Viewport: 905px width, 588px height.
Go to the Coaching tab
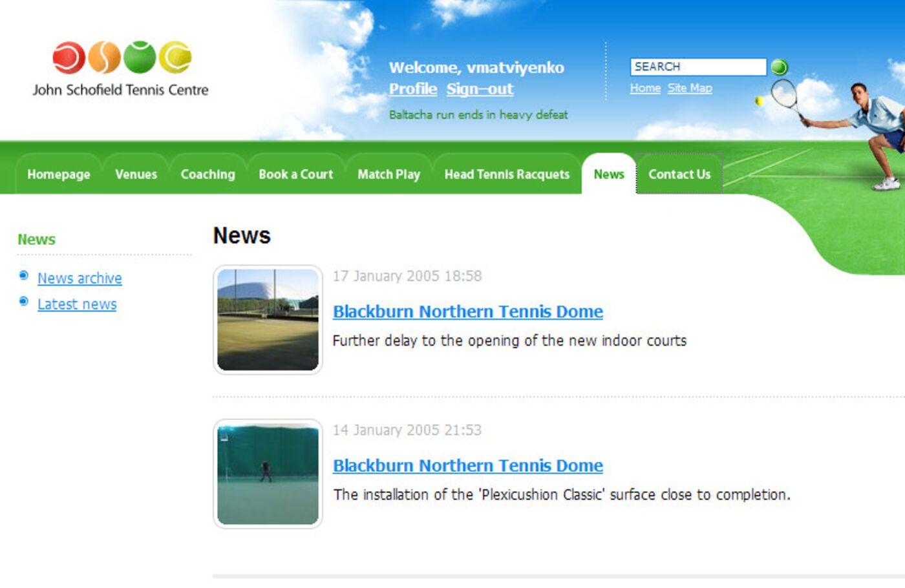click(208, 174)
